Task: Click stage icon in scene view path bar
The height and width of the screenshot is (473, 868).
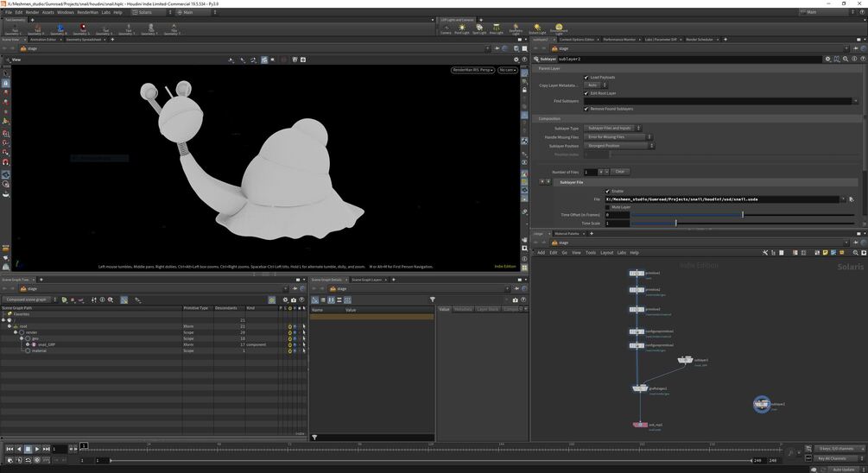Action: pyautogui.click(x=23, y=48)
